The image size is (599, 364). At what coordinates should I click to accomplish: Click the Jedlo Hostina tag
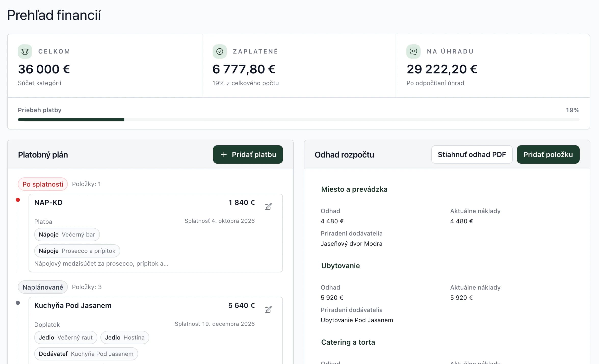coord(125,337)
